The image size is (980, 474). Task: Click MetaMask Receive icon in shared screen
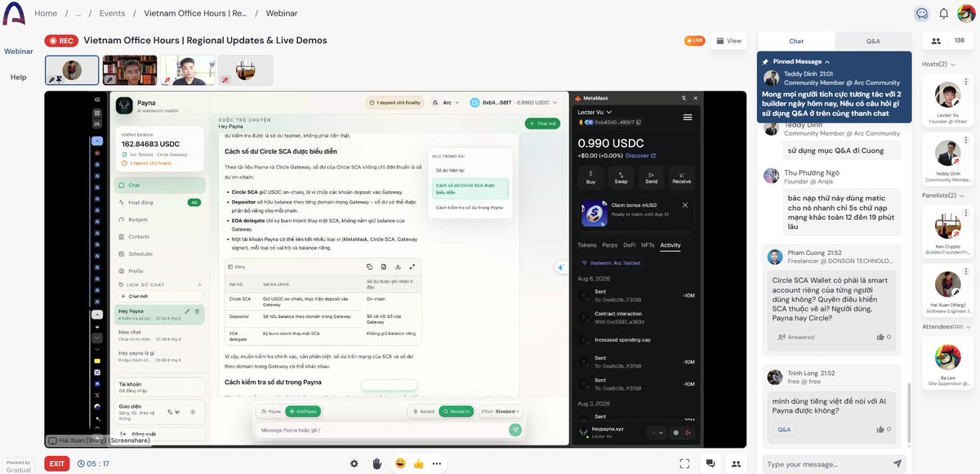681,176
